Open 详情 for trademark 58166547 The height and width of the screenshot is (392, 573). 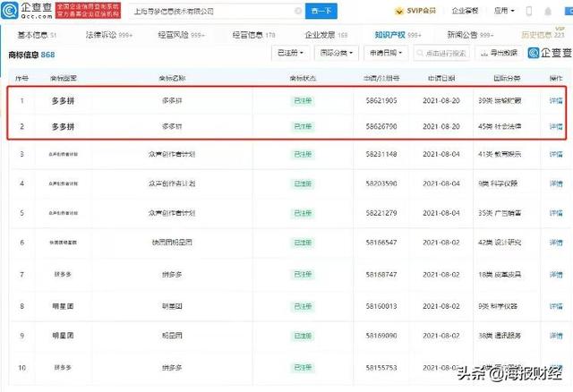556,243
